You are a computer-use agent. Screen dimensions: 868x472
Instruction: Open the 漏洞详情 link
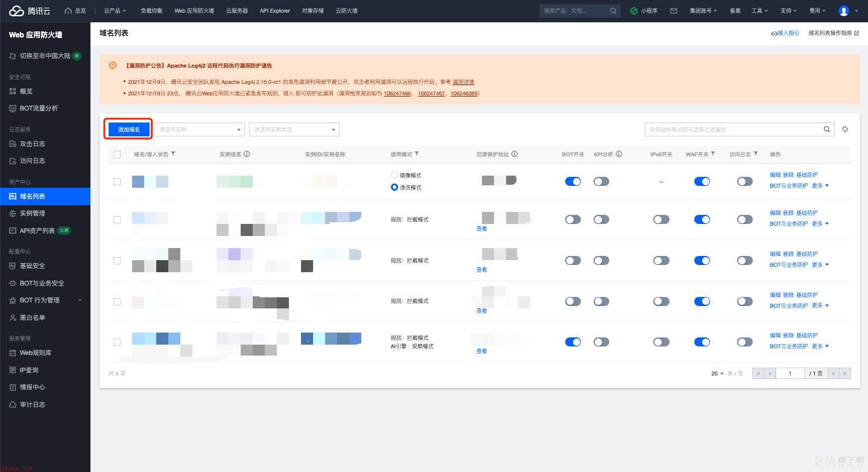(463, 81)
